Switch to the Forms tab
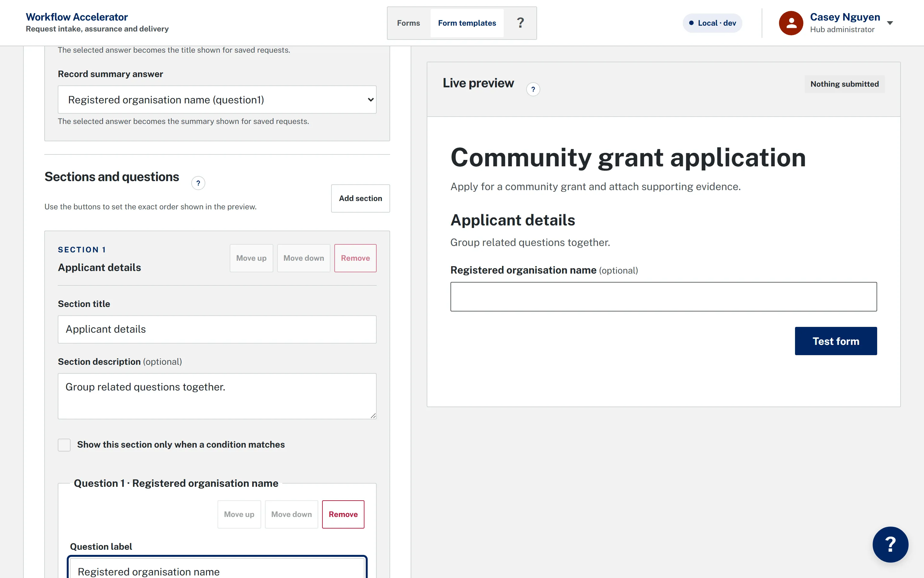 [408, 23]
